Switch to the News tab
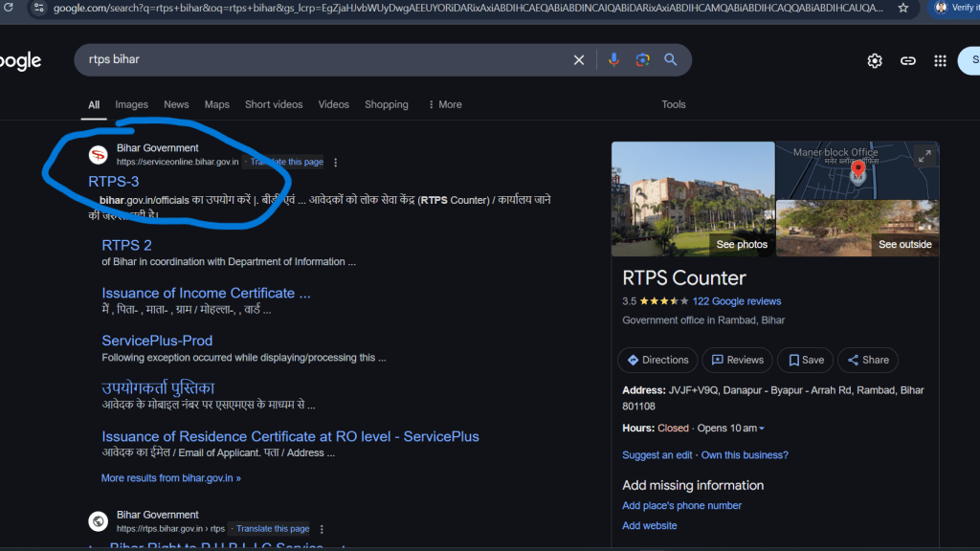Screen dimensions: 980x551 coord(176,104)
